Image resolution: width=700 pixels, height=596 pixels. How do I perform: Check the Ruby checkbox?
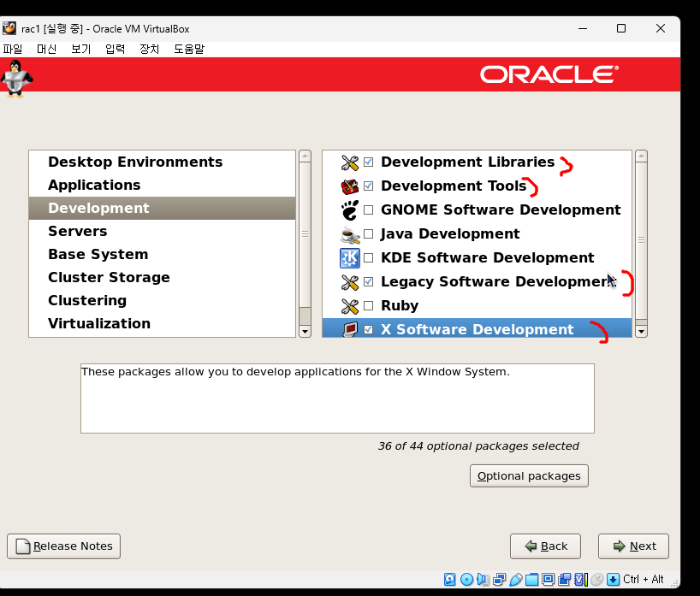[368, 305]
